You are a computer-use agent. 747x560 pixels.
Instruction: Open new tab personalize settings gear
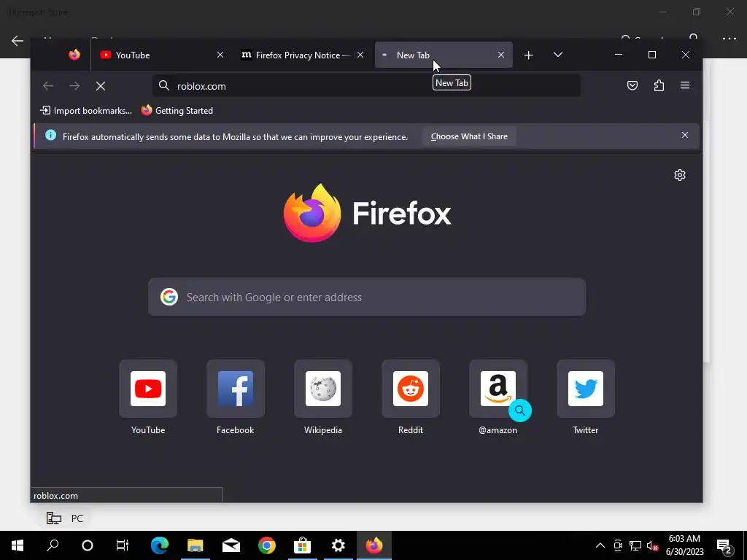pyautogui.click(x=680, y=175)
